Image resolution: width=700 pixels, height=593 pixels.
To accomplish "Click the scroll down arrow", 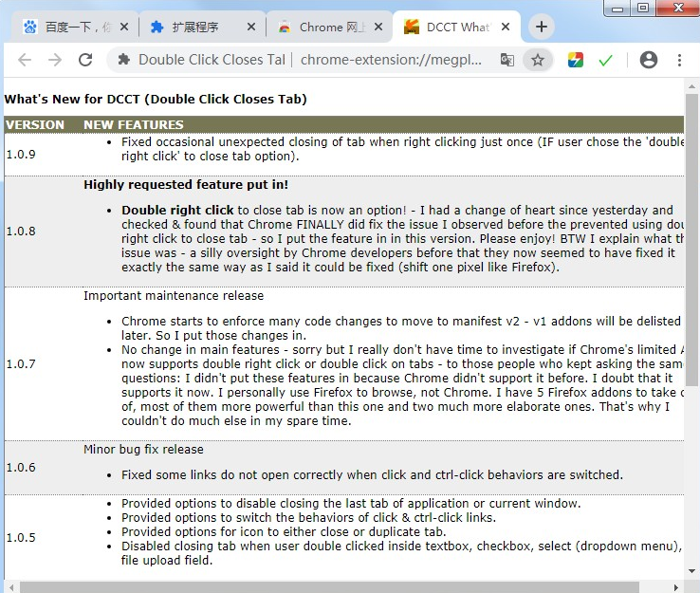I will 691,570.
